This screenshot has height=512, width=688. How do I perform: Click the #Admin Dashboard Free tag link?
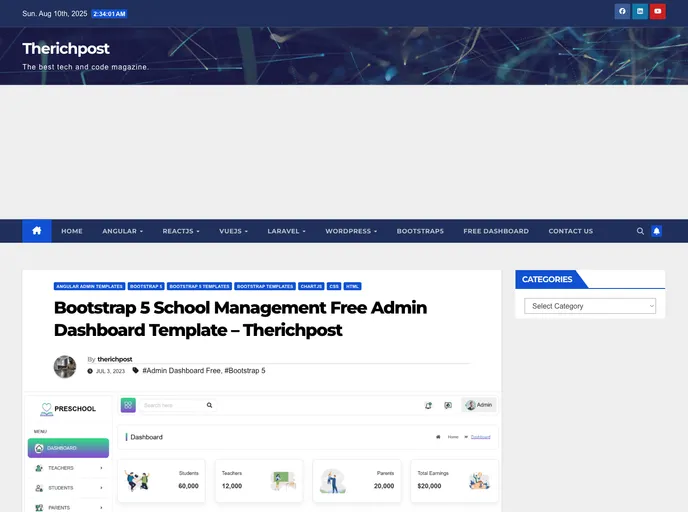181,370
